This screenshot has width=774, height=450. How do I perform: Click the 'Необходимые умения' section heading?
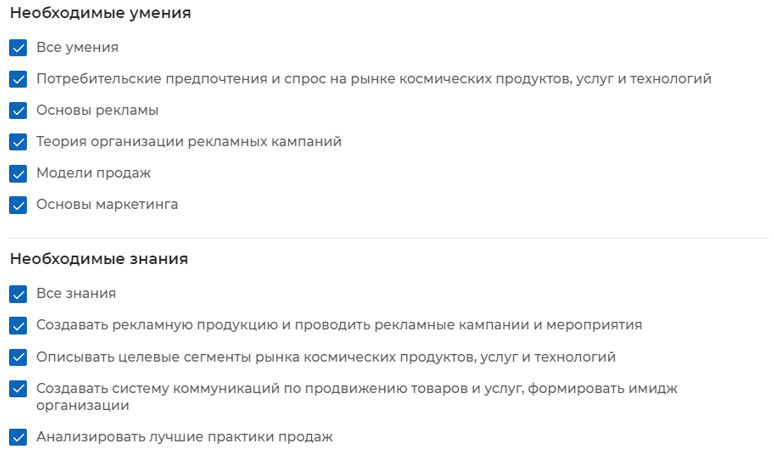point(100,14)
